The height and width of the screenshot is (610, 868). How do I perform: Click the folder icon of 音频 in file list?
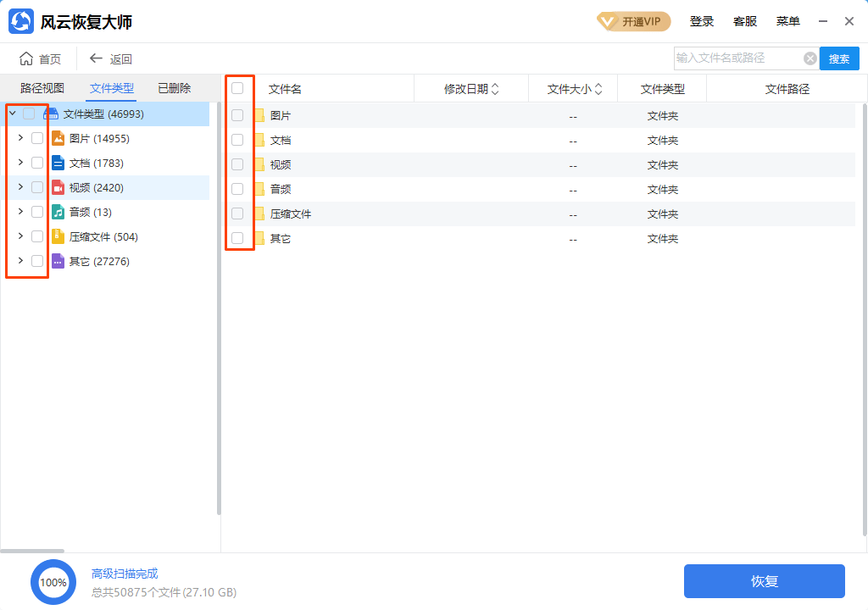259,189
